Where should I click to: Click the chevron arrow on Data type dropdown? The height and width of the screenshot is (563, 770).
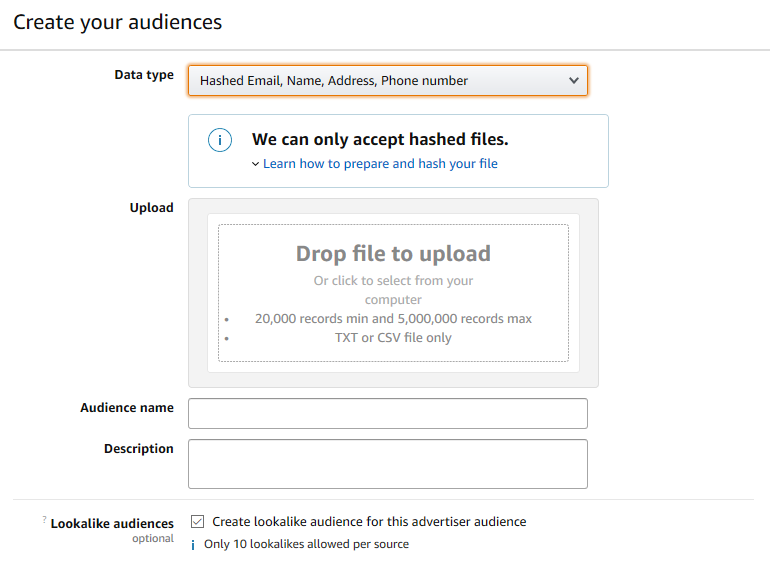point(573,81)
